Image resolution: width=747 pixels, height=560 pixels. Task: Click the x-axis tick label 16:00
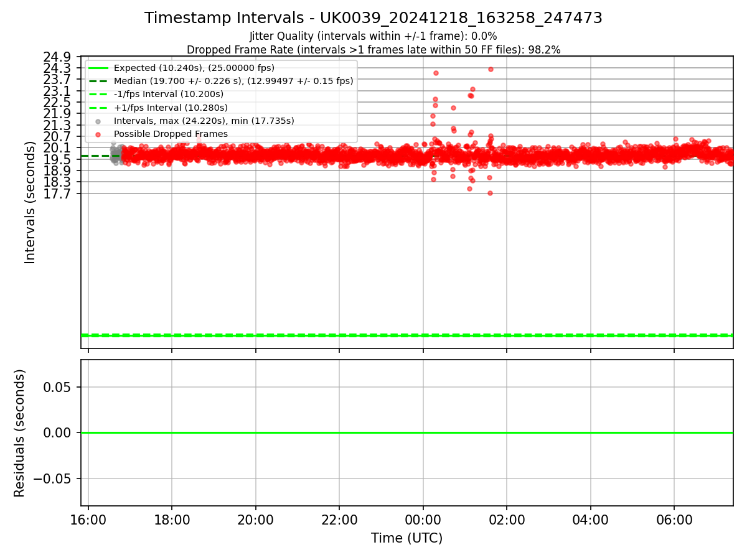point(88,519)
